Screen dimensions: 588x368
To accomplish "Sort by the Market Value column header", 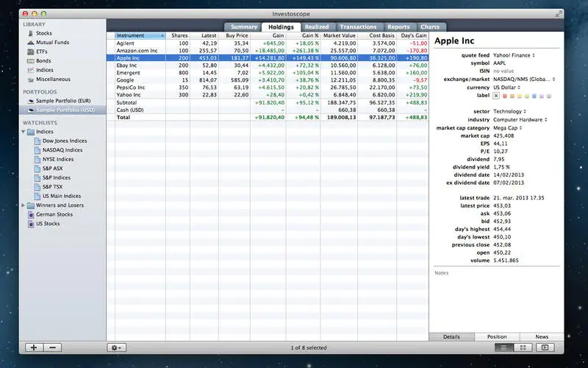I will point(339,35).
